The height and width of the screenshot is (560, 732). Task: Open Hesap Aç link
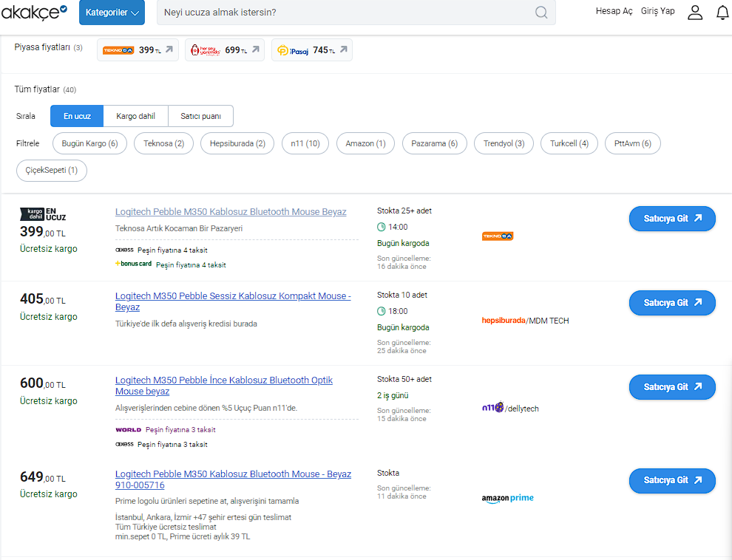(614, 11)
